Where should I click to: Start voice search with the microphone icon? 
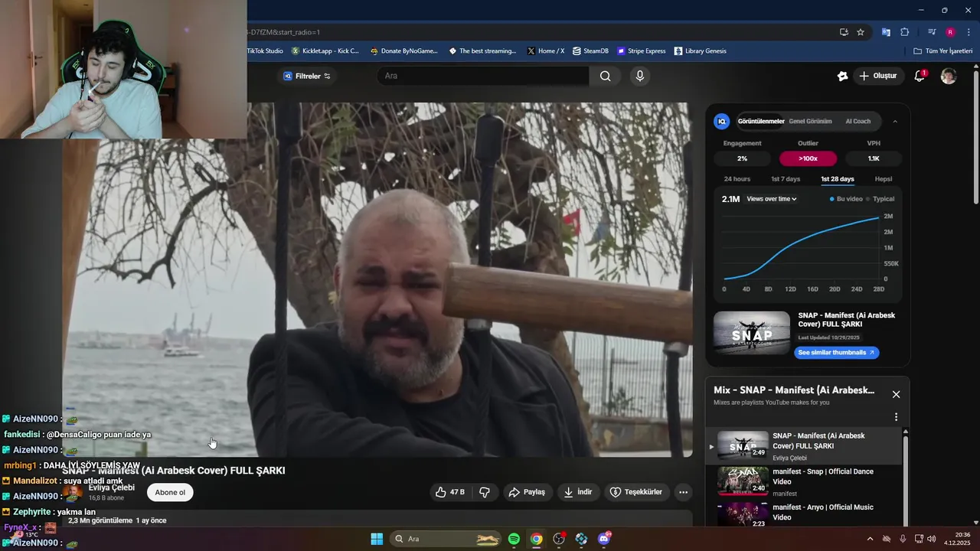tap(640, 76)
